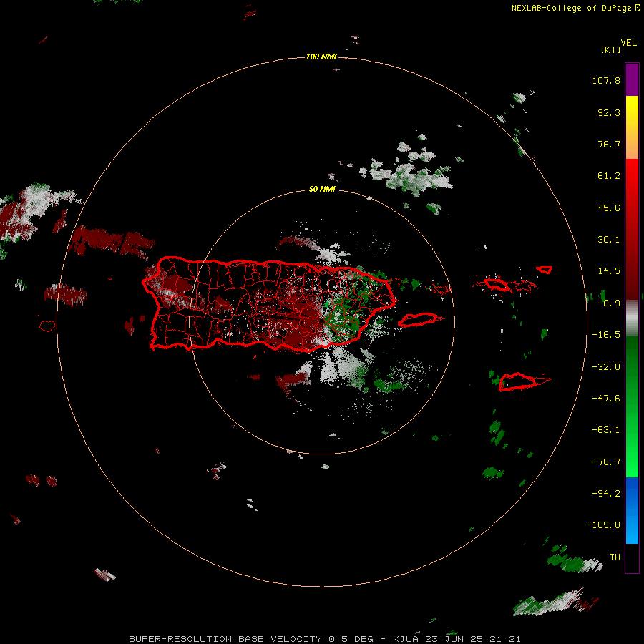
Task: Select the -109.8 velocity scale value
Action: 603,525
